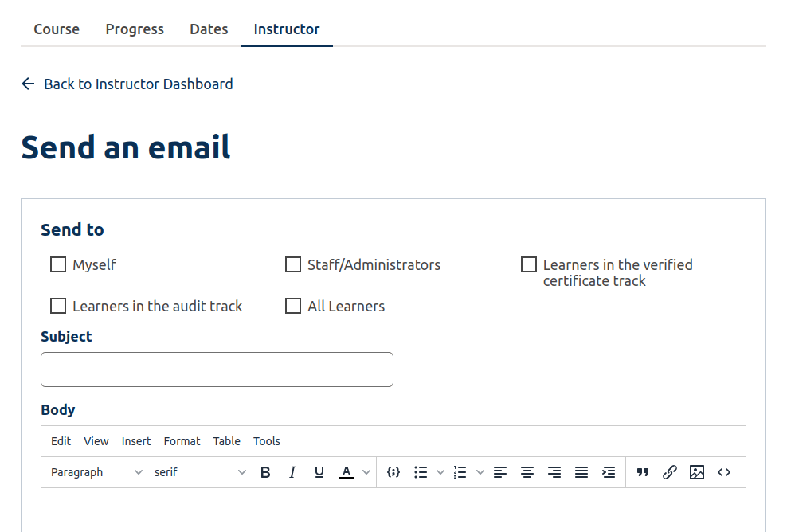The height and width of the screenshot is (532, 787).
Task: Open the Paragraph style dropdown
Action: tap(96, 472)
